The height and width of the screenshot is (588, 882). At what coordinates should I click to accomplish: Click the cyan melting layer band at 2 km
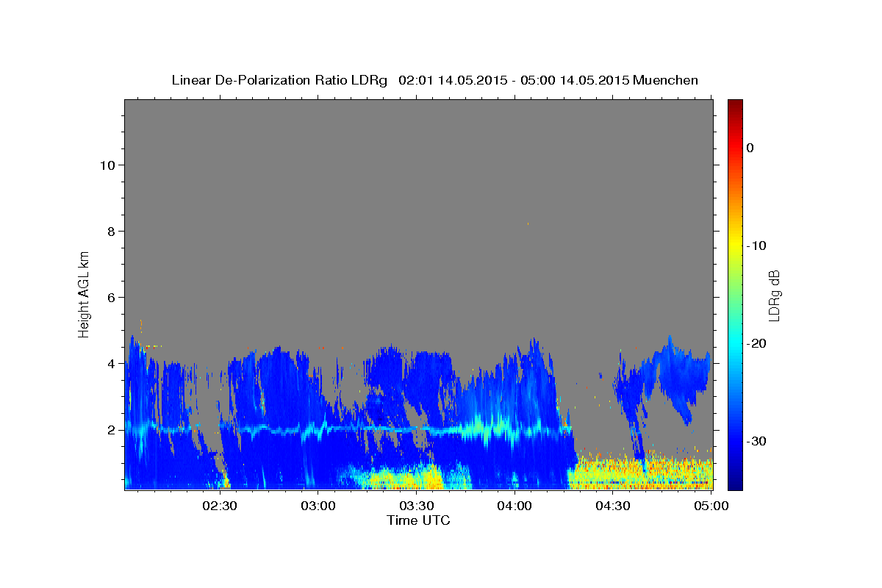[345, 429]
